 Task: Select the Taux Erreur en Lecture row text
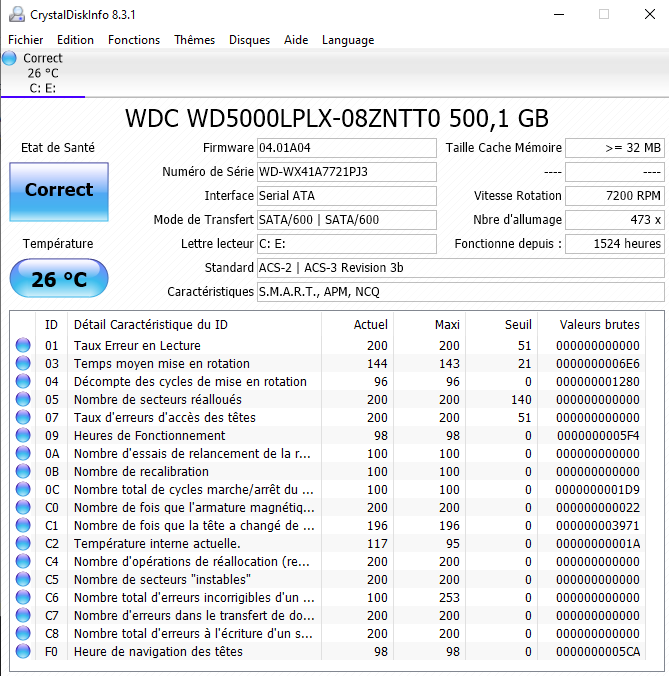(x=137, y=345)
